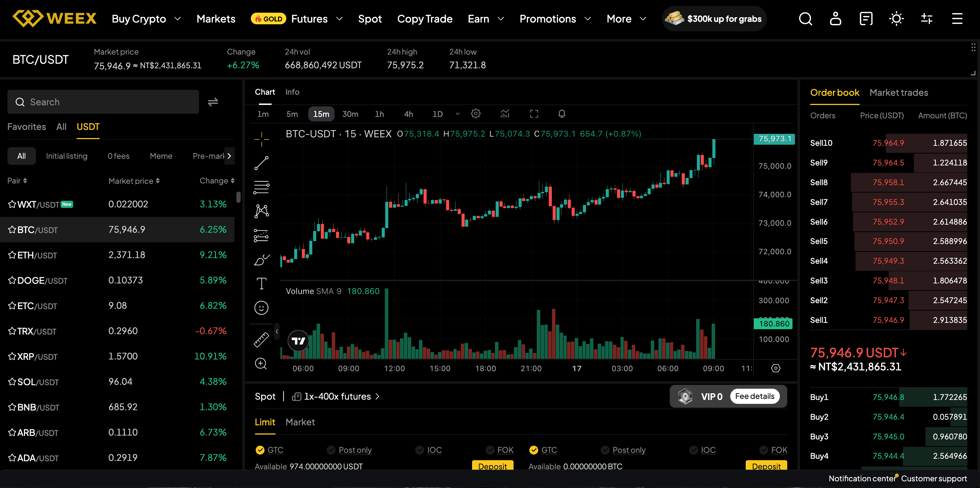Open the price alert bell icon

pos(561,114)
